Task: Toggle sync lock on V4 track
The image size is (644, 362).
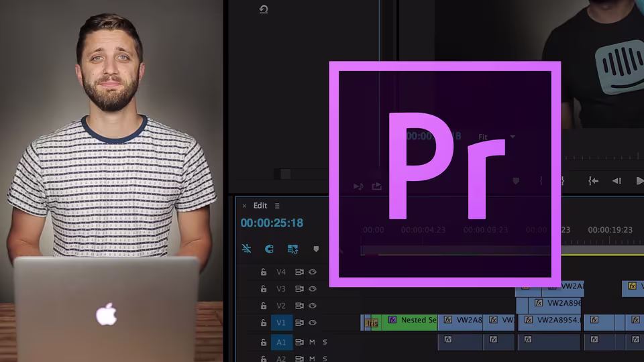Action: pos(299,271)
